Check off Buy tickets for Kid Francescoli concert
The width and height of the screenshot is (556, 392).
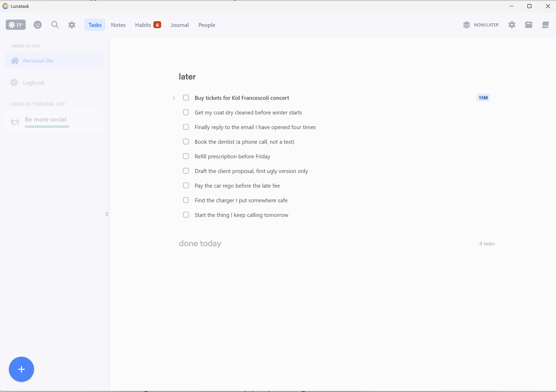(x=186, y=98)
